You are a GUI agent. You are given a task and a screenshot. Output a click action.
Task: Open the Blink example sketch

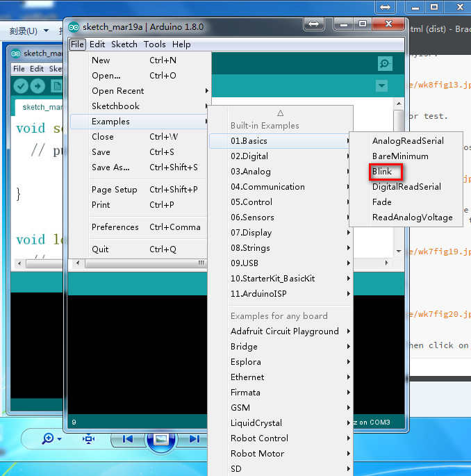click(x=406, y=172)
